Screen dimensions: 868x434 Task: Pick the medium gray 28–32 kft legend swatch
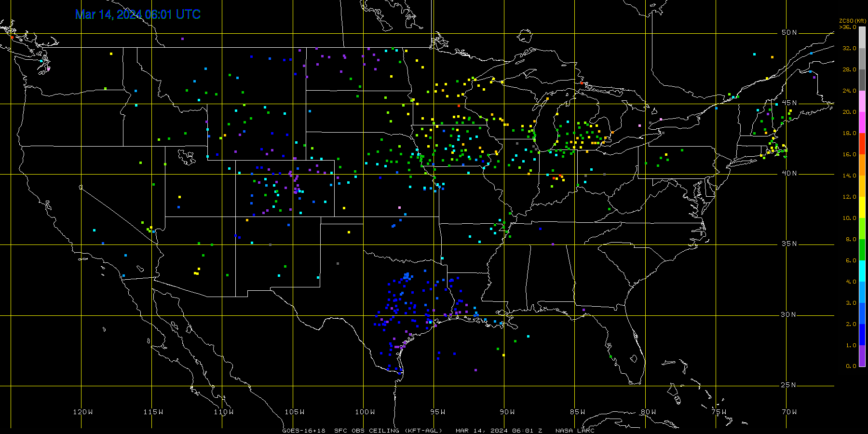[x=862, y=59]
